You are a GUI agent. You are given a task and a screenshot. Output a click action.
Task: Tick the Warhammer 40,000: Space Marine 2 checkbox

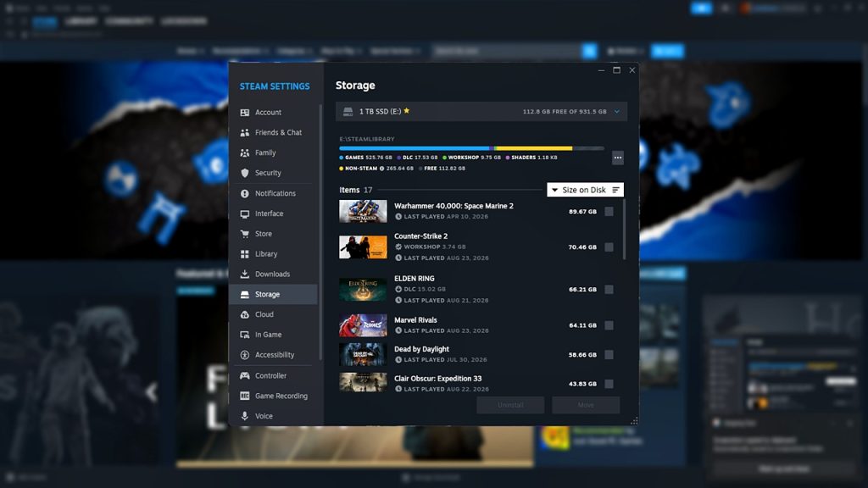(x=609, y=211)
